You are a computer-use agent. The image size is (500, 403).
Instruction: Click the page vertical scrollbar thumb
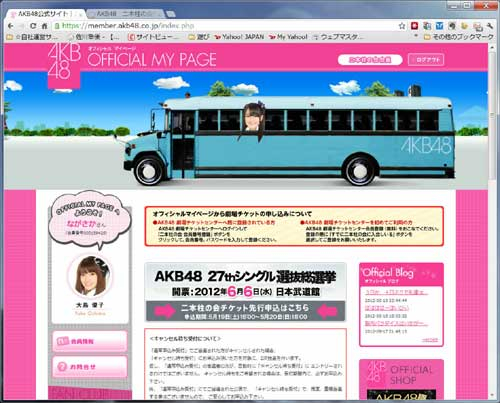pyautogui.click(x=492, y=115)
